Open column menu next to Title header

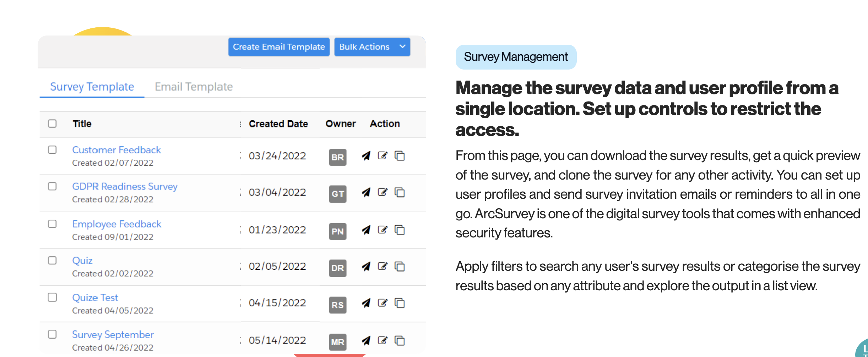pyautogui.click(x=241, y=124)
